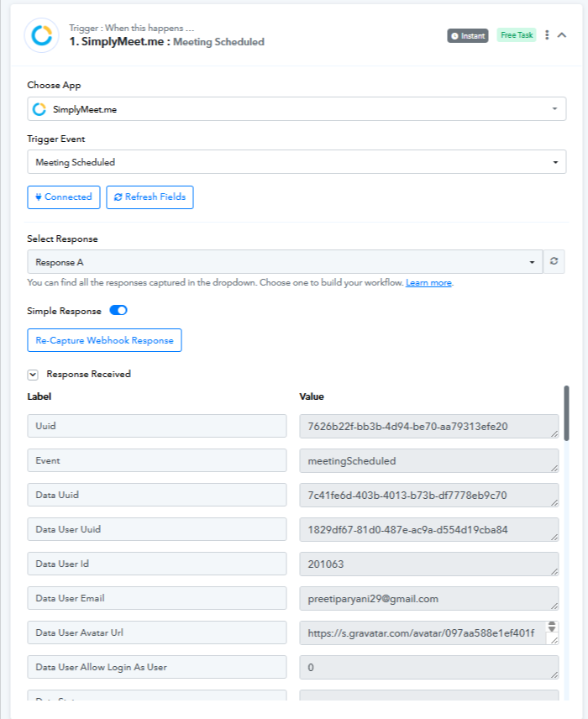Click the Avatar Url field scroll stepper
This screenshot has height=719, width=588.
click(x=552, y=627)
